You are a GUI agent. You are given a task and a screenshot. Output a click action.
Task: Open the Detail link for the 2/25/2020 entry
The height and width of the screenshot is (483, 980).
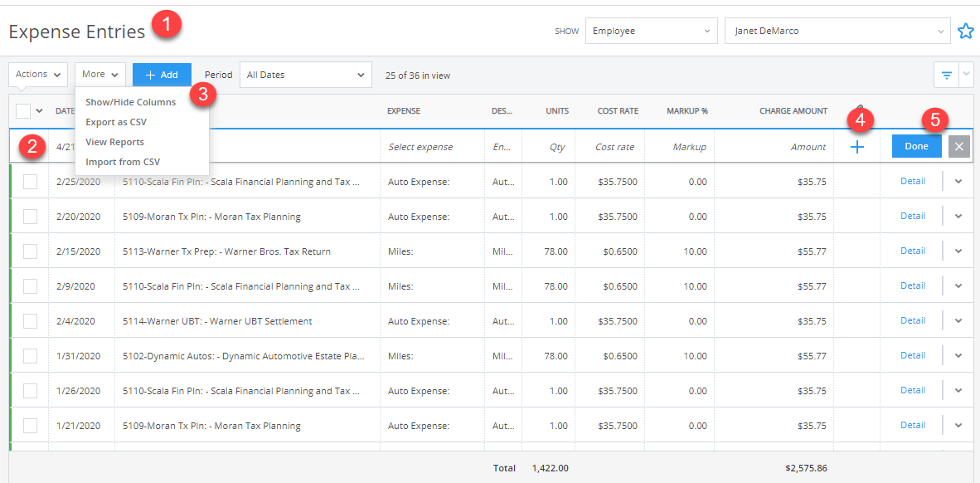(x=913, y=181)
